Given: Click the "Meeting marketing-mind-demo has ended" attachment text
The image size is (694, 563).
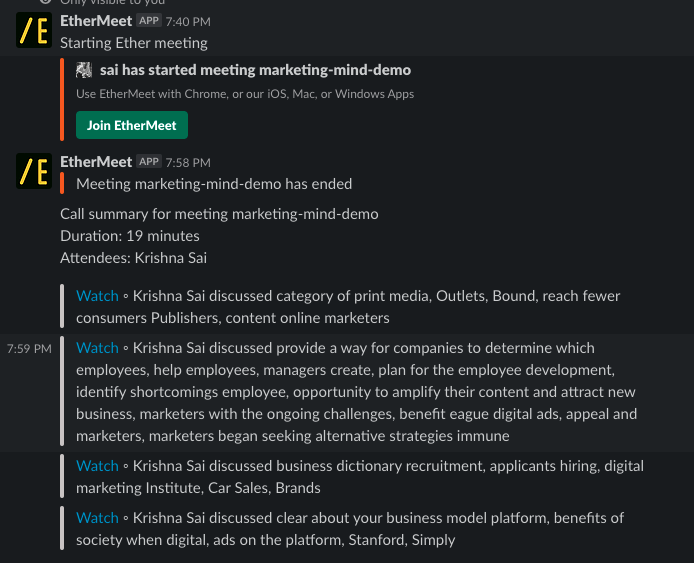Looking at the screenshot, I should click(214, 184).
